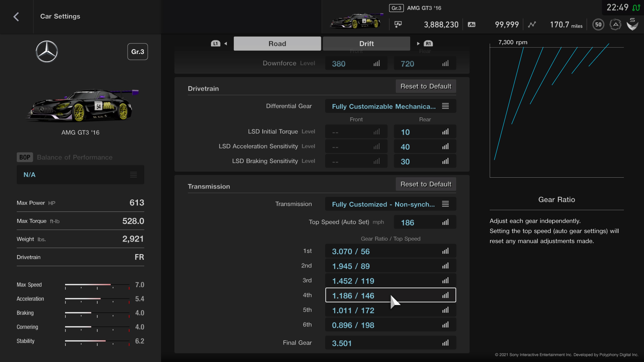Click the Weight 2,921 lbs value

pos(133,239)
